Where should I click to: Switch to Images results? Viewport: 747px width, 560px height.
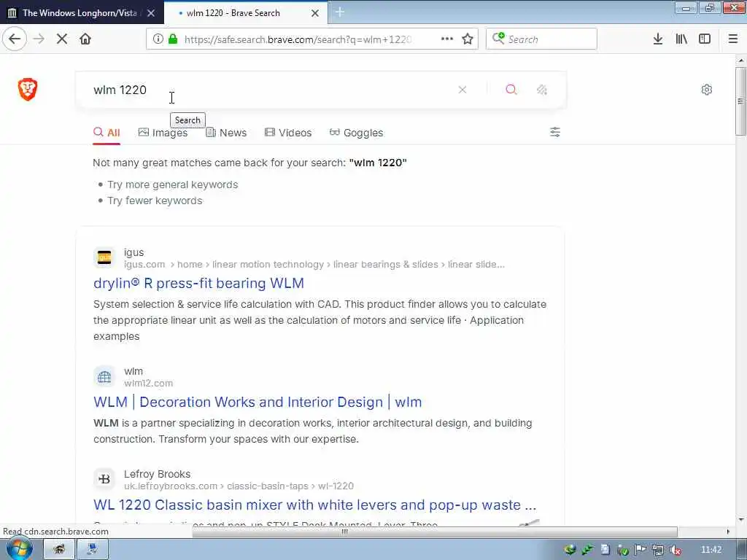[163, 133]
